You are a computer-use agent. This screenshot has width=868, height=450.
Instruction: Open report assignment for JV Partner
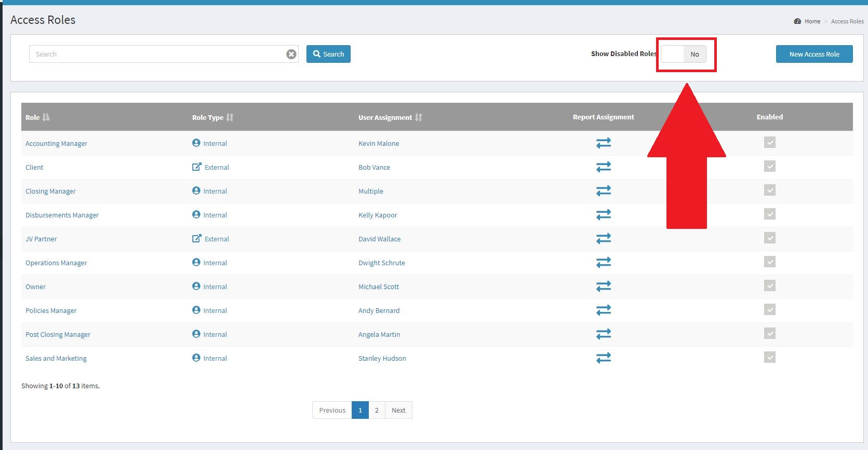tap(603, 238)
